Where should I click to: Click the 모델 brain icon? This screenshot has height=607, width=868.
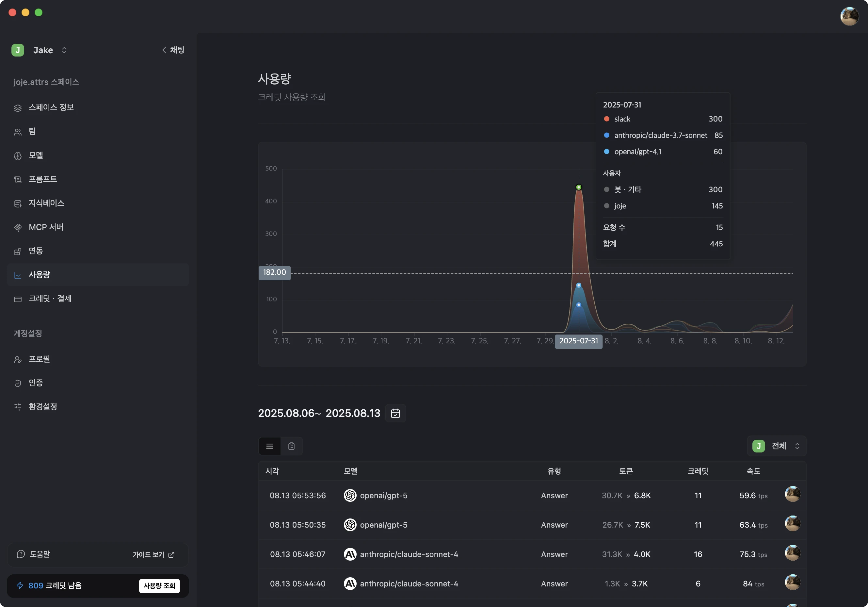coord(18,156)
